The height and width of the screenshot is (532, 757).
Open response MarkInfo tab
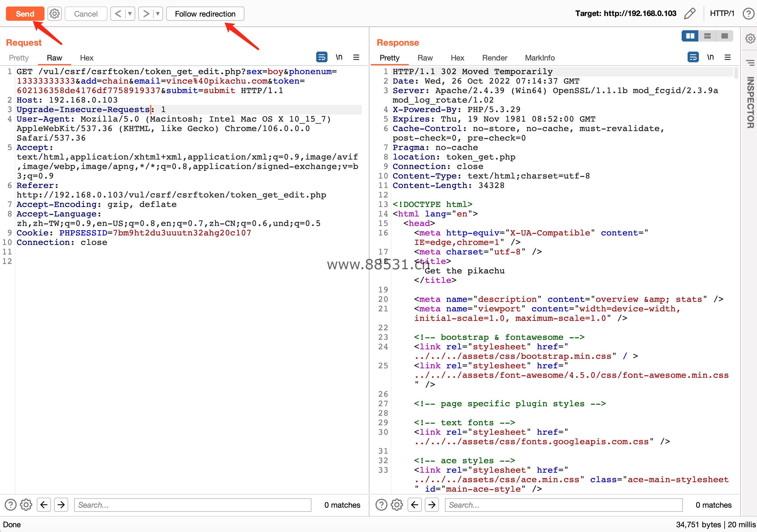pos(540,58)
